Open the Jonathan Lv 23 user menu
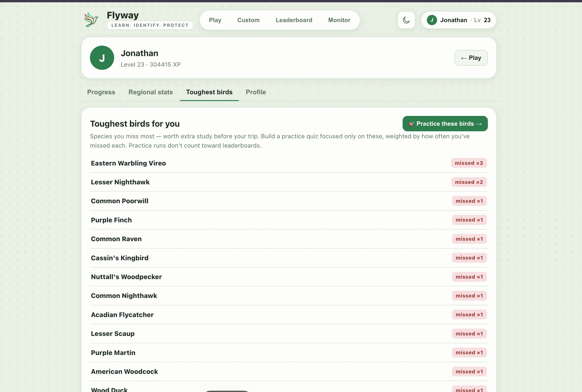The width and height of the screenshot is (582, 392). click(x=458, y=20)
